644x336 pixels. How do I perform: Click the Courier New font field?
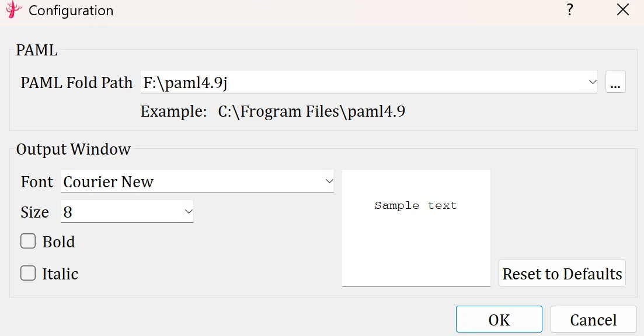pos(187,181)
